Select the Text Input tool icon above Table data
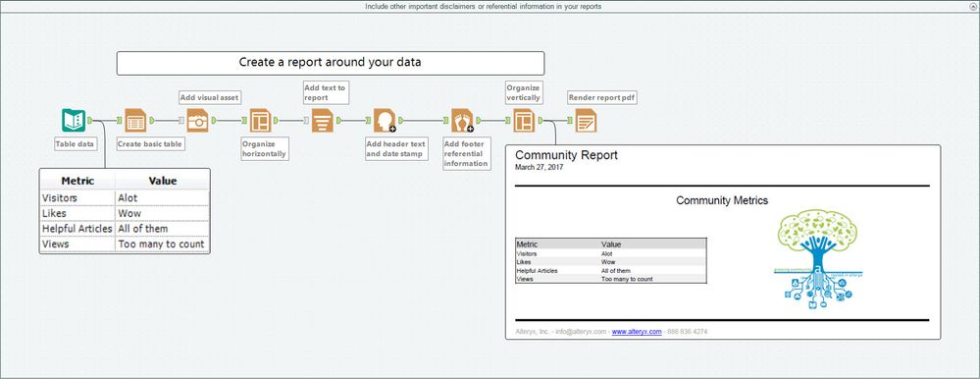 click(74, 120)
